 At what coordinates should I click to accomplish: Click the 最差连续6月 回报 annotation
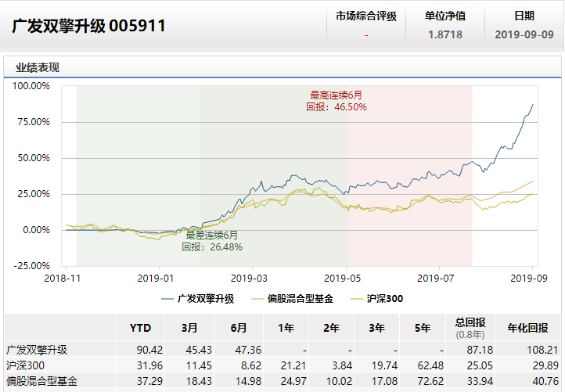click(x=212, y=241)
